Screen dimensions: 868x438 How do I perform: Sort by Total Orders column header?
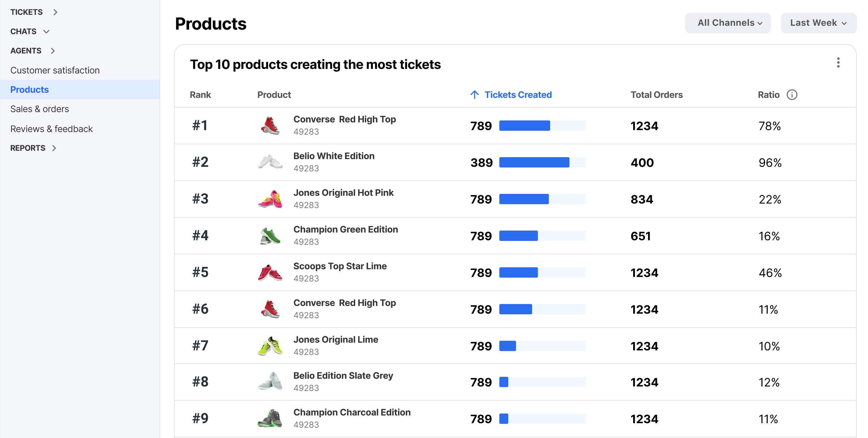coord(656,95)
